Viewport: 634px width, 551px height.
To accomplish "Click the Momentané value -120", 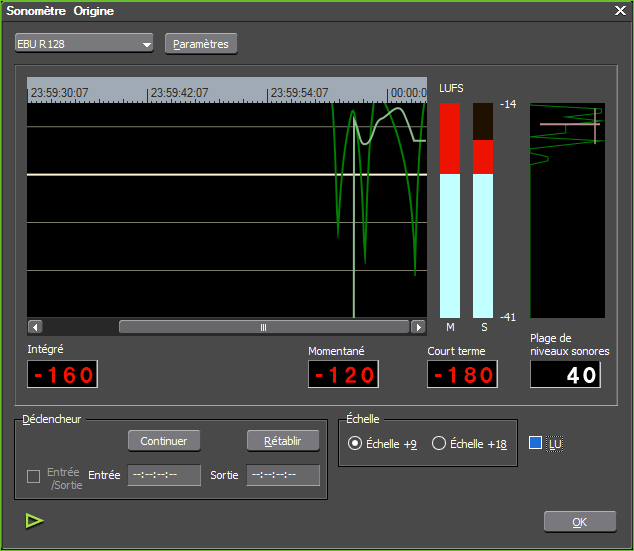I will point(343,374).
